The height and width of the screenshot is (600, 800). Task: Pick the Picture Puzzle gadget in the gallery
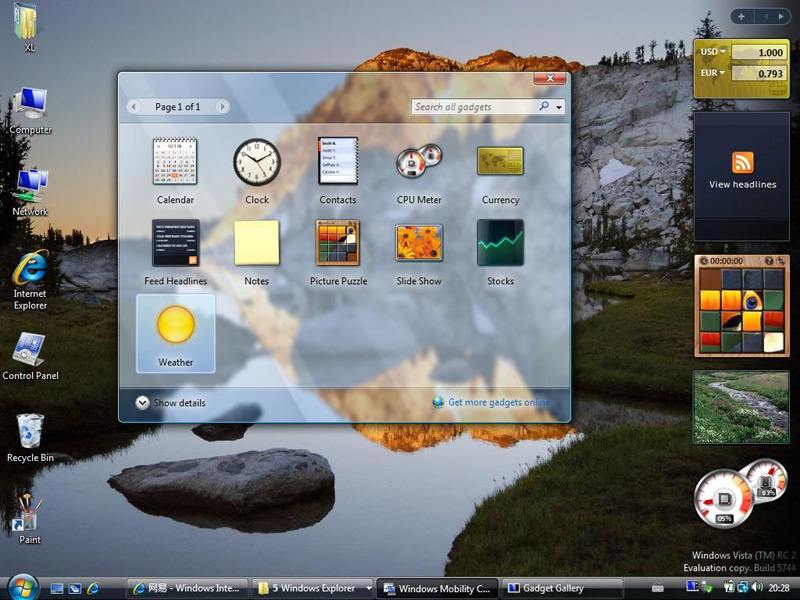(x=338, y=243)
